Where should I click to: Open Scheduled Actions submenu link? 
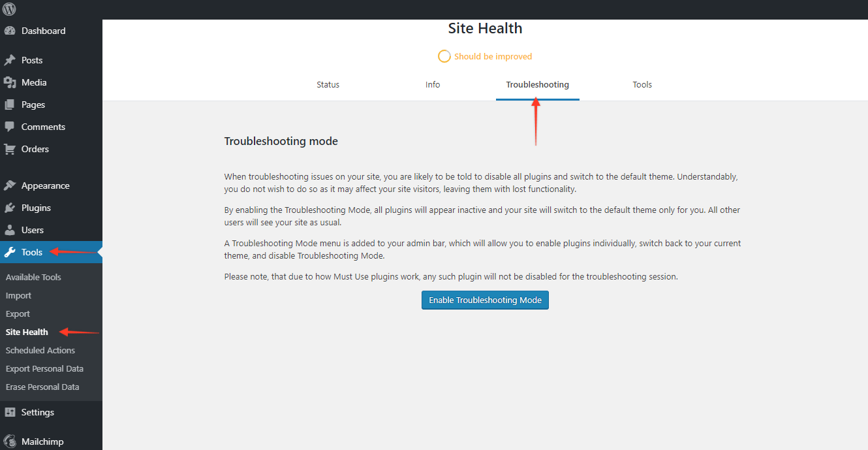[x=40, y=350]
